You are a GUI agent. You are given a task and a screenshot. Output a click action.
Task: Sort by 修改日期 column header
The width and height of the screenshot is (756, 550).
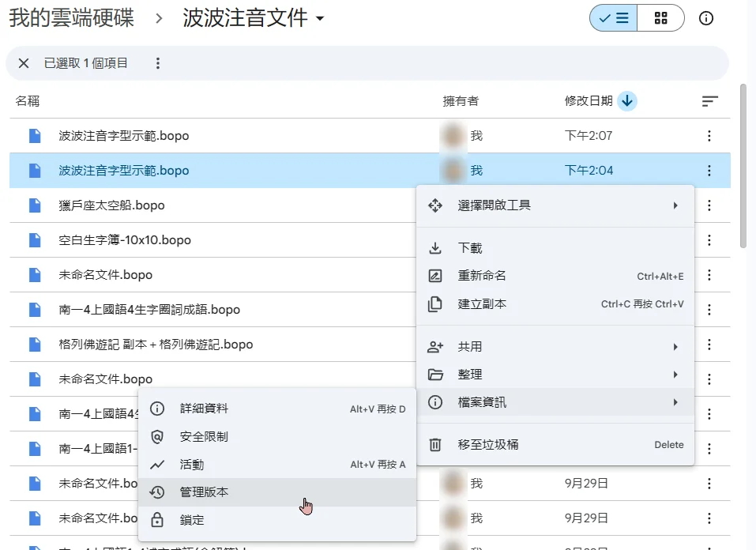pos(589,101)
